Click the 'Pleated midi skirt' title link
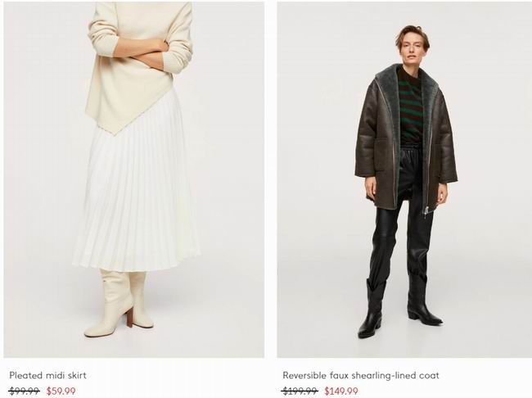Image resolution: width=532 pixels, height=398 pixels. 47,375
